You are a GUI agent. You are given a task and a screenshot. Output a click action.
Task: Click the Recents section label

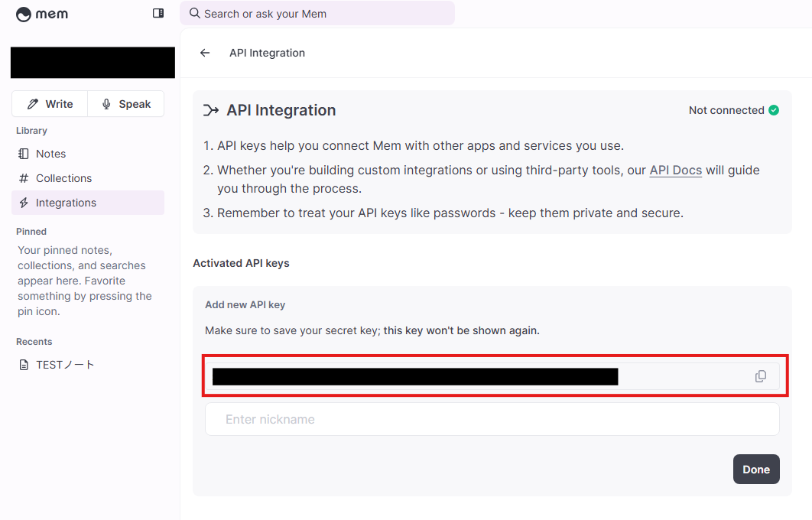click(34, 342)
